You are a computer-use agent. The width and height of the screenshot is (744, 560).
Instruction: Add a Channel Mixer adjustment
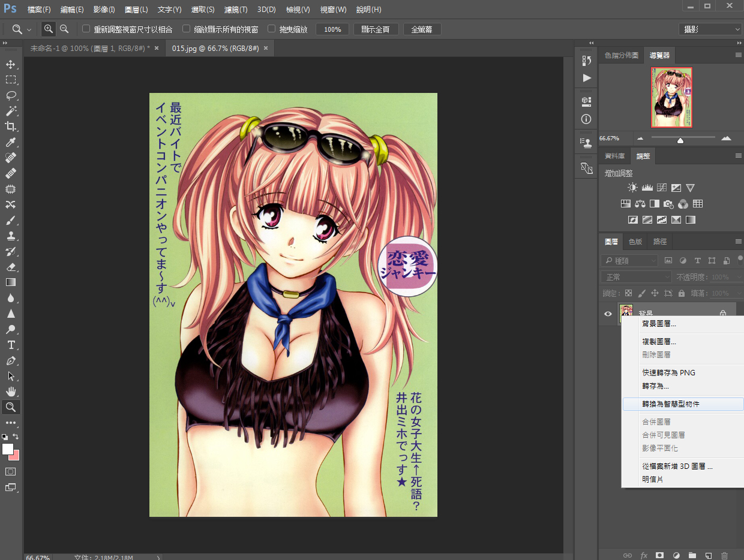pyautogui.click(x=683, y=204)
